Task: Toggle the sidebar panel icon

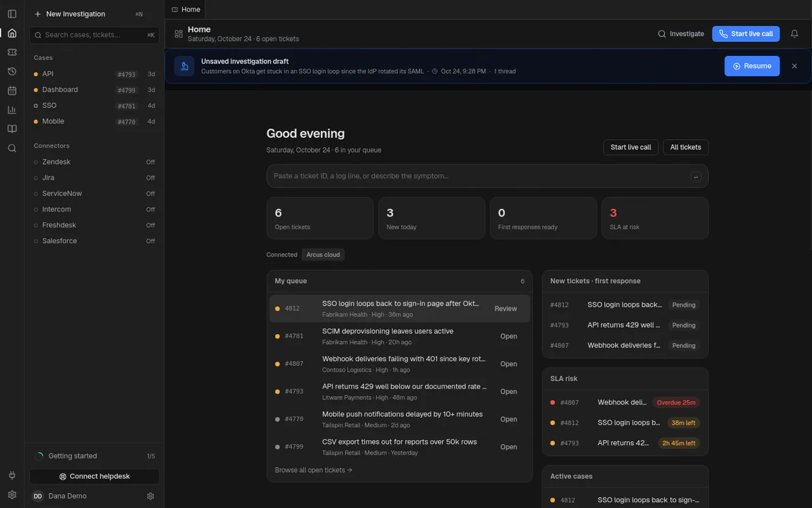Action: [12, 14]
